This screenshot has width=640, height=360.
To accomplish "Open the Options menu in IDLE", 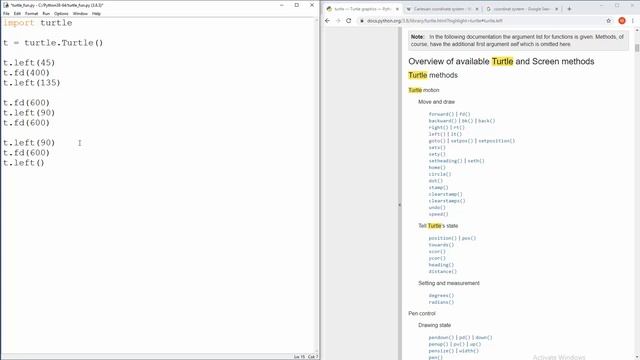I will 61,13.
